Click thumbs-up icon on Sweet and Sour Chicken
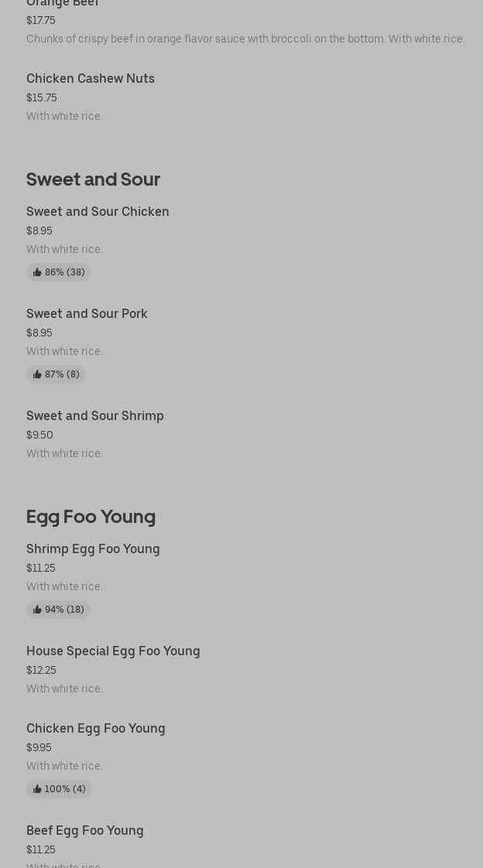483x868 pixels. (x=37, y=272)
